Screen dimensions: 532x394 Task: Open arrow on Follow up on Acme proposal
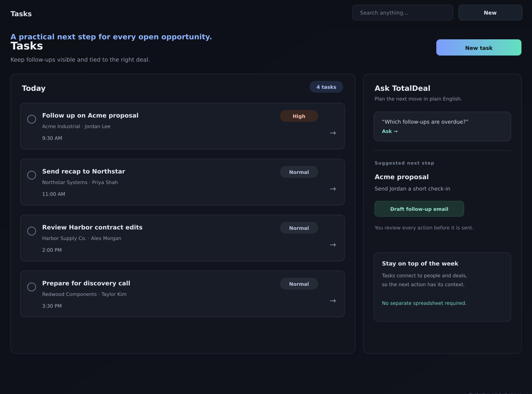coord(333,133)
